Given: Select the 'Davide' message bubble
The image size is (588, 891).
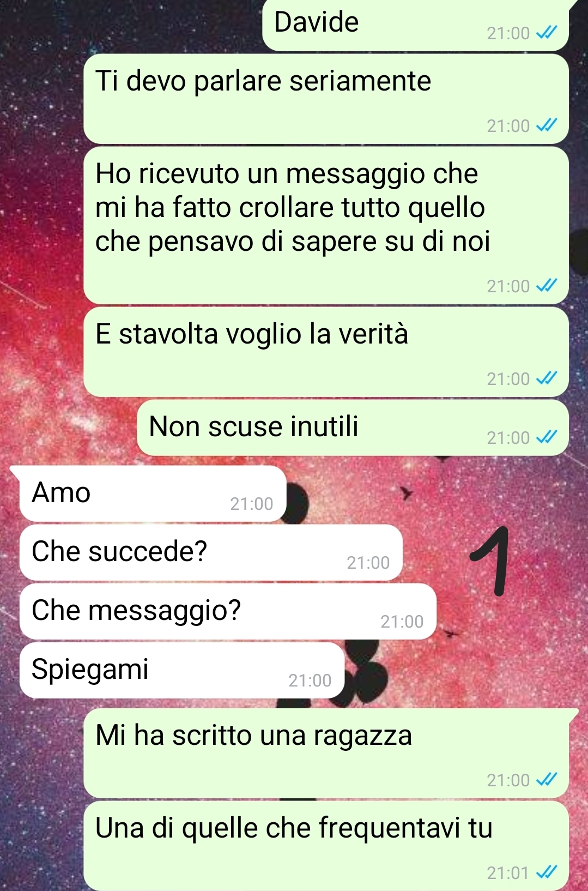Looking at the screenshot, I should pos(415,25).
